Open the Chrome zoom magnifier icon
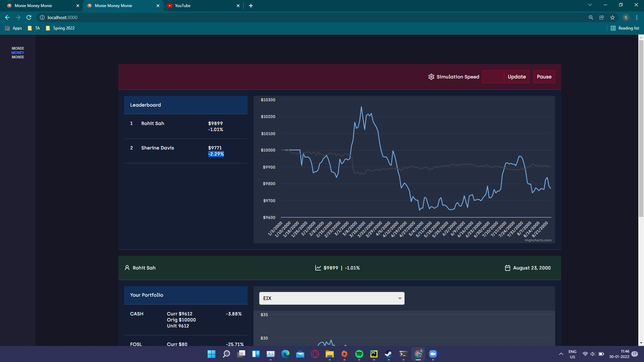The width and height of the screenshot is (644, 362). [x=591, y=17]
